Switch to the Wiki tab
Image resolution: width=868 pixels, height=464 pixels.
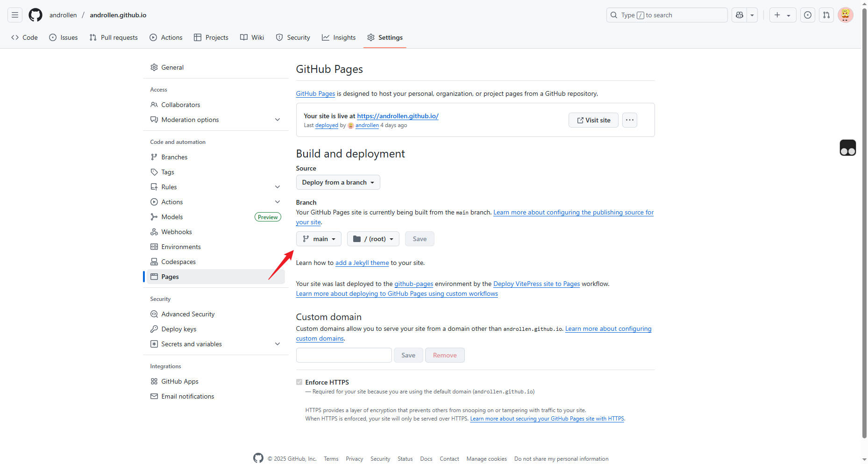click(x=252, y=37)
